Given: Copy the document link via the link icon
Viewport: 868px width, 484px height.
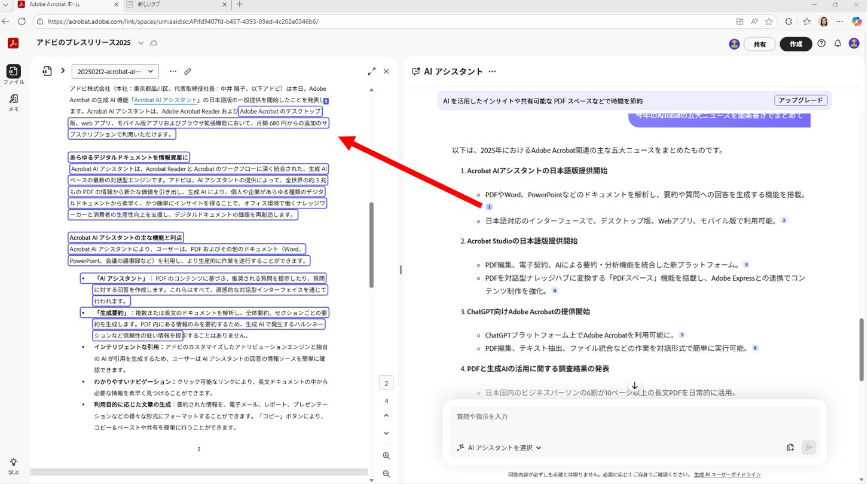Looking at the screenshot, I should pyautogui.click(x=188, y=71).
